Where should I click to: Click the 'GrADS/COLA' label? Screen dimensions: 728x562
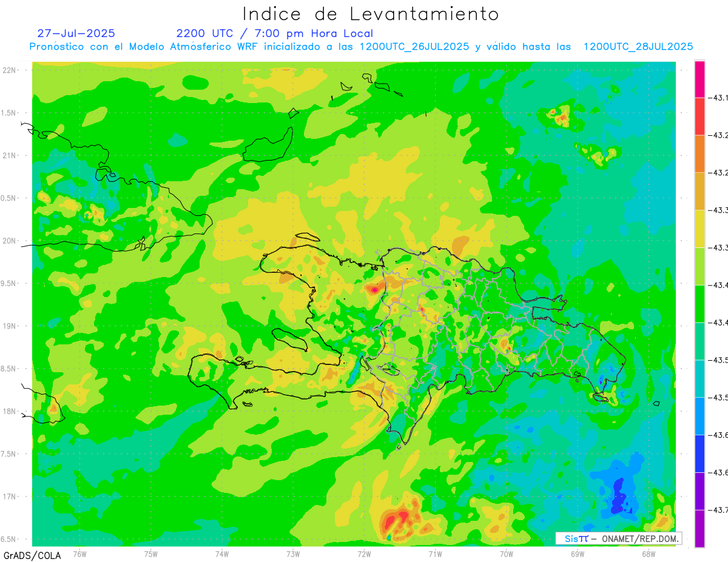[x=32, y=555]
